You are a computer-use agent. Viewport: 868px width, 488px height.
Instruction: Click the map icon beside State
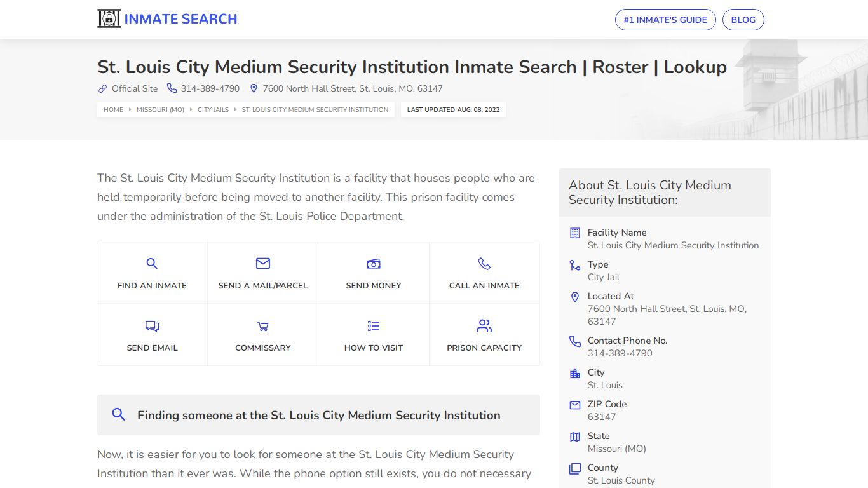coord(575,437)
